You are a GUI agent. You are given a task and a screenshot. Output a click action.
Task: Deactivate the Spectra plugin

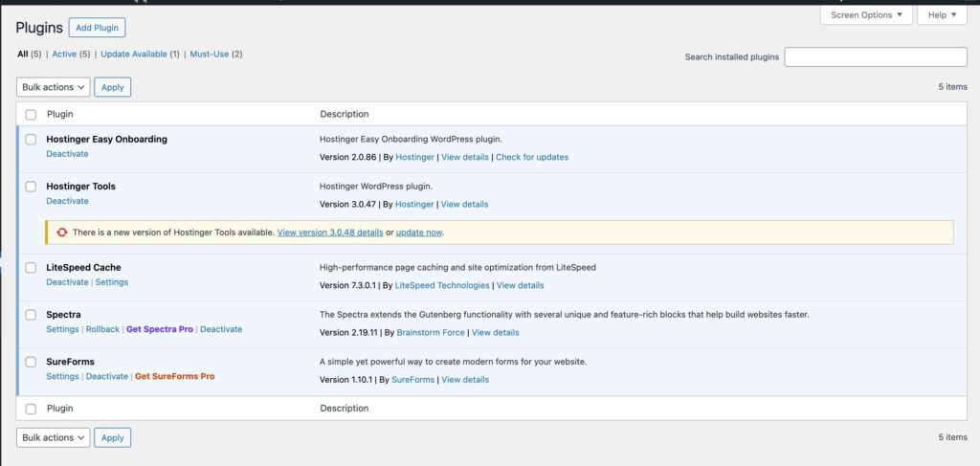pyautogui.click(x=221, y=329)
